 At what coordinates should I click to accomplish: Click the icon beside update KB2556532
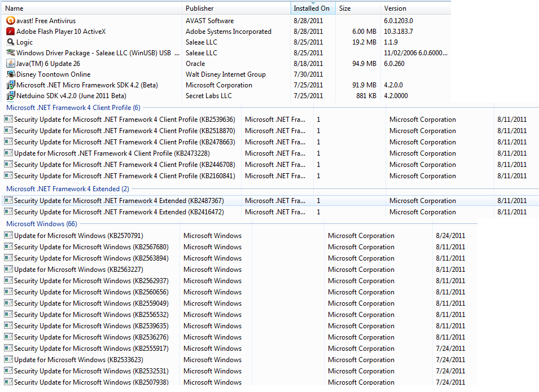click(8, 314)
